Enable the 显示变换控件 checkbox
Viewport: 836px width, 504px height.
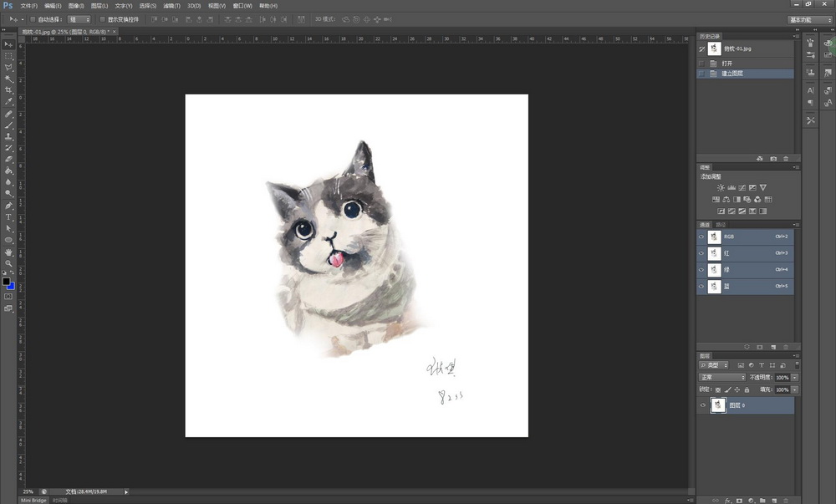click(102, 19)
